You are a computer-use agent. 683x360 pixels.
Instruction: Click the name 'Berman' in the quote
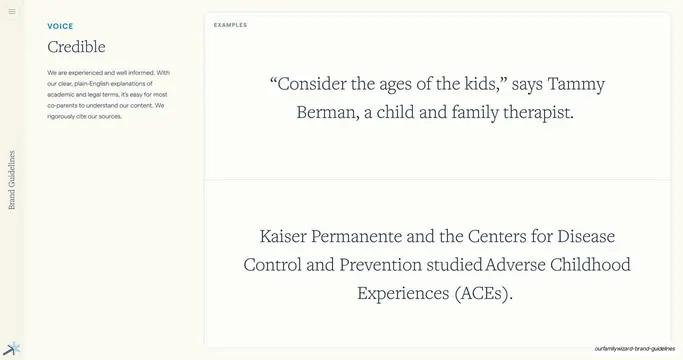(328, 112)
